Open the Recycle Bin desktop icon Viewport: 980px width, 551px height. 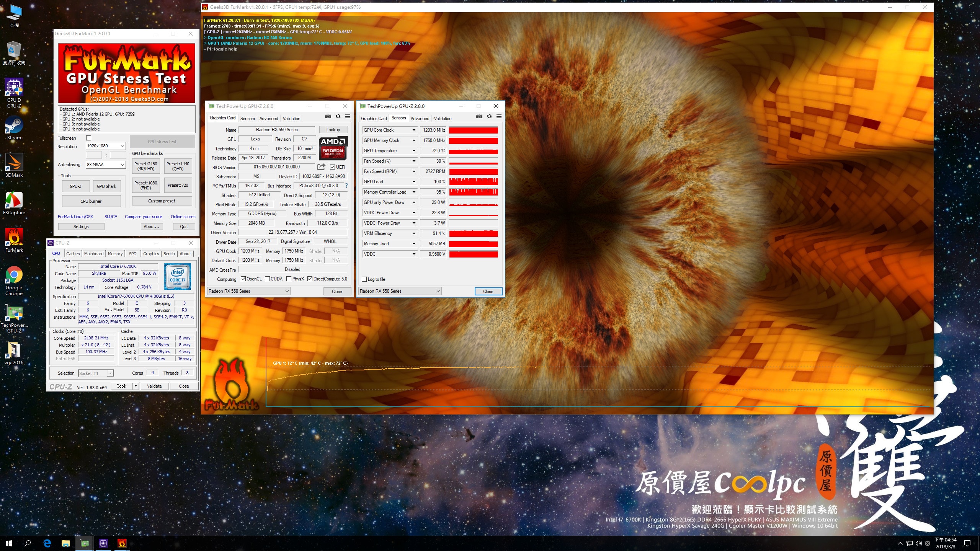[14, 53]
